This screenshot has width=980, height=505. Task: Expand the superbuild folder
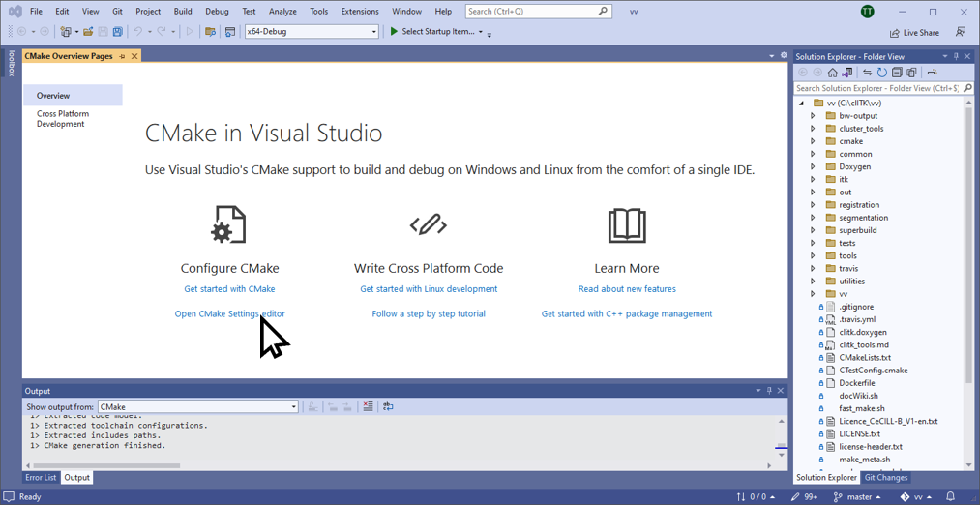point(813,230)
